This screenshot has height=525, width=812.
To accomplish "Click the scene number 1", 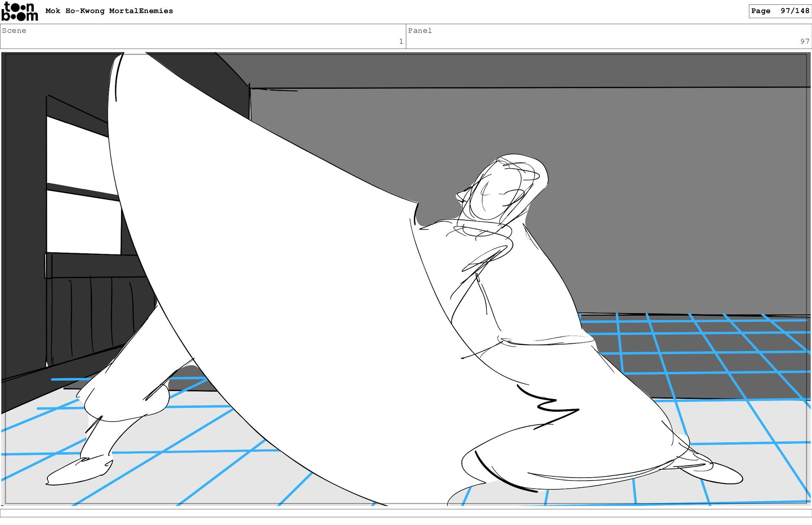I will click(401, 41).
